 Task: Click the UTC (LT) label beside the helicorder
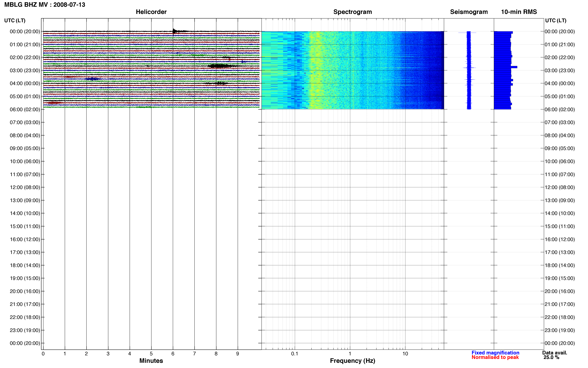15,20
